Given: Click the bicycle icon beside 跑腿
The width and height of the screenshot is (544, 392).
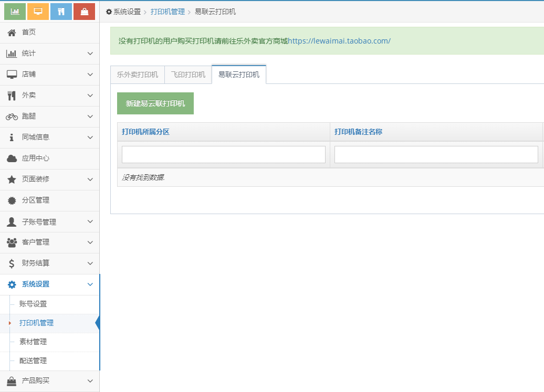Looking at the screenshot, I should coord(12,117).
